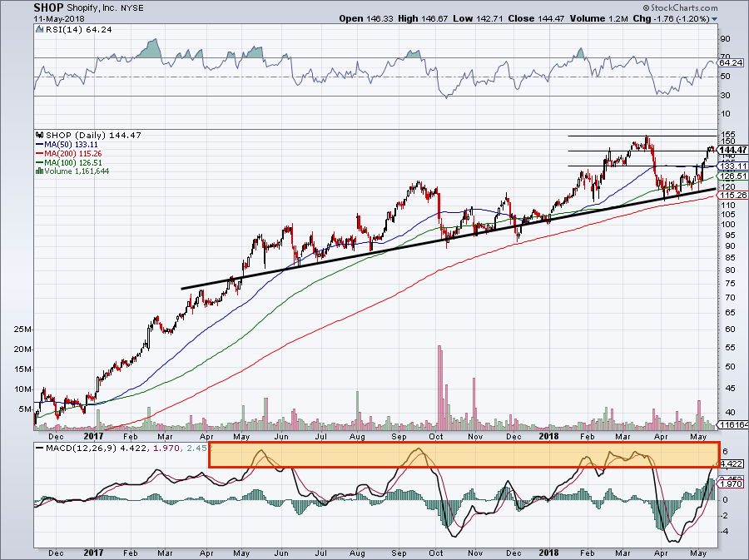Click the tallest volume bar in October
The image size is (749, 560).
[439, 388]
